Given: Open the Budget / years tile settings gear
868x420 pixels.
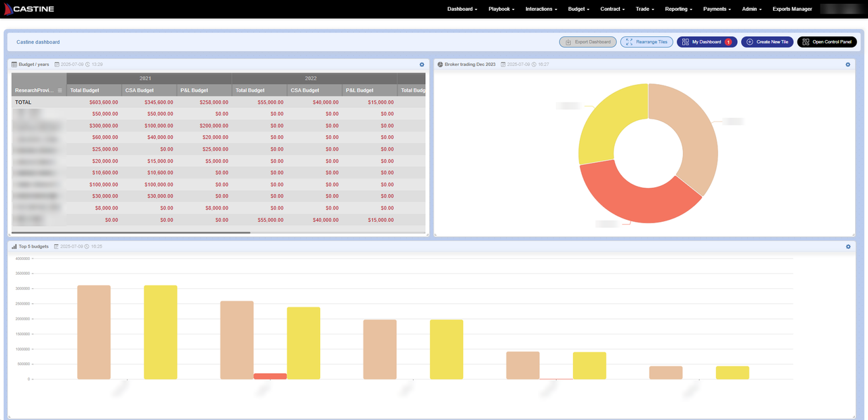Looking at the screenshot, I should (422, 64).
